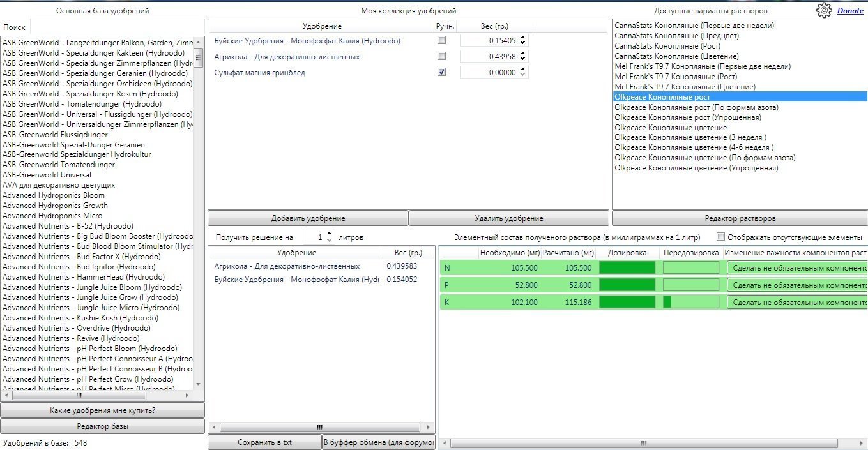
Task: Copy result with В буффер обмена button
Action: pos(379,442)
